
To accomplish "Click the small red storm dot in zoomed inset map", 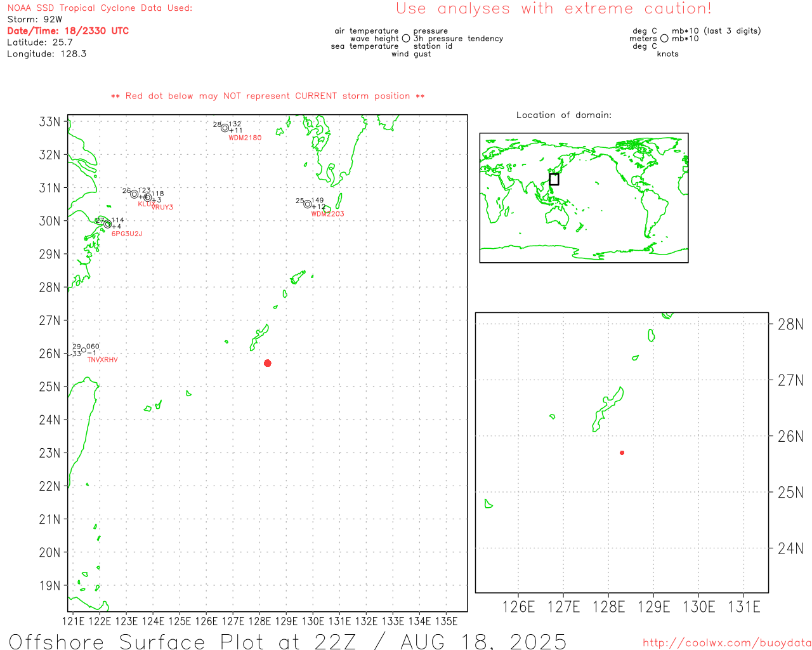I will click(622, 453).
